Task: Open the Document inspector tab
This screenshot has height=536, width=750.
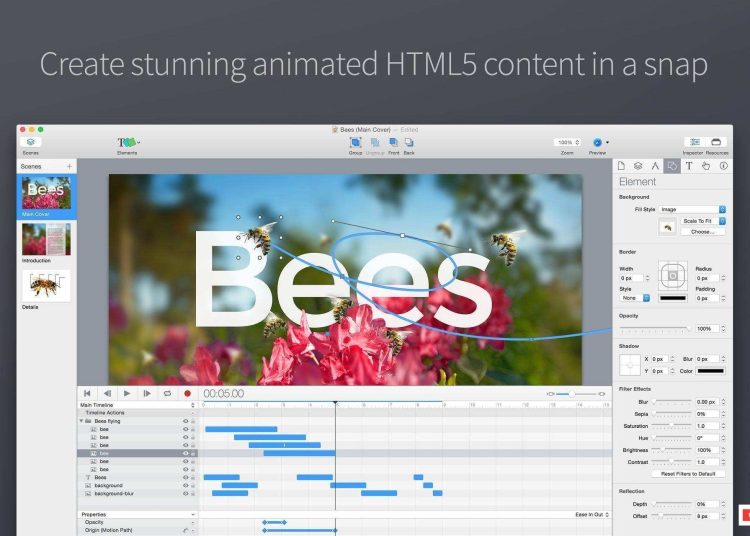Action: (x=621, y=166)
